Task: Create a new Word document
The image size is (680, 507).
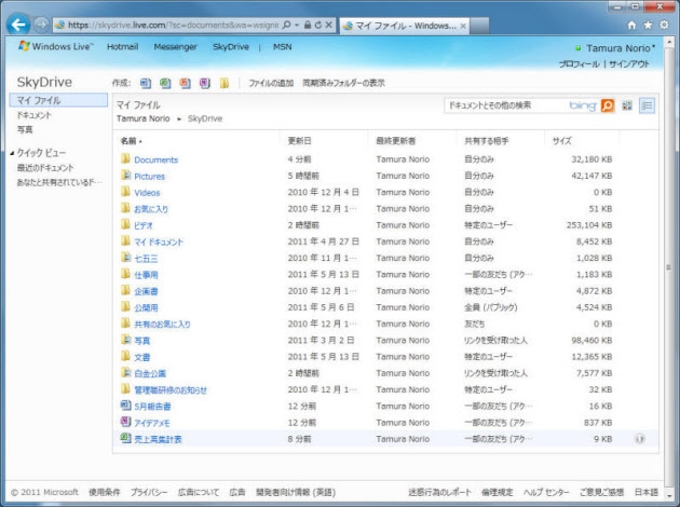Action: [x=146, y=83]
